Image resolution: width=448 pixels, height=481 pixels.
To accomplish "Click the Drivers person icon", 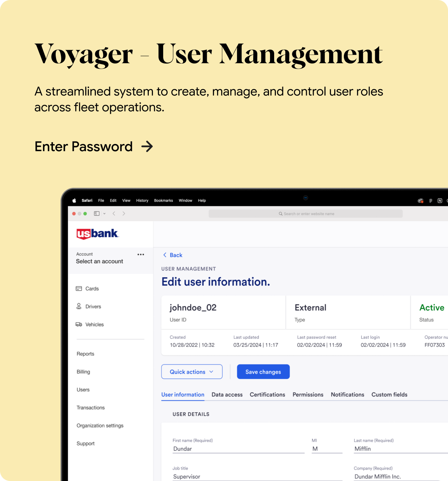I will tap(79, 306).
